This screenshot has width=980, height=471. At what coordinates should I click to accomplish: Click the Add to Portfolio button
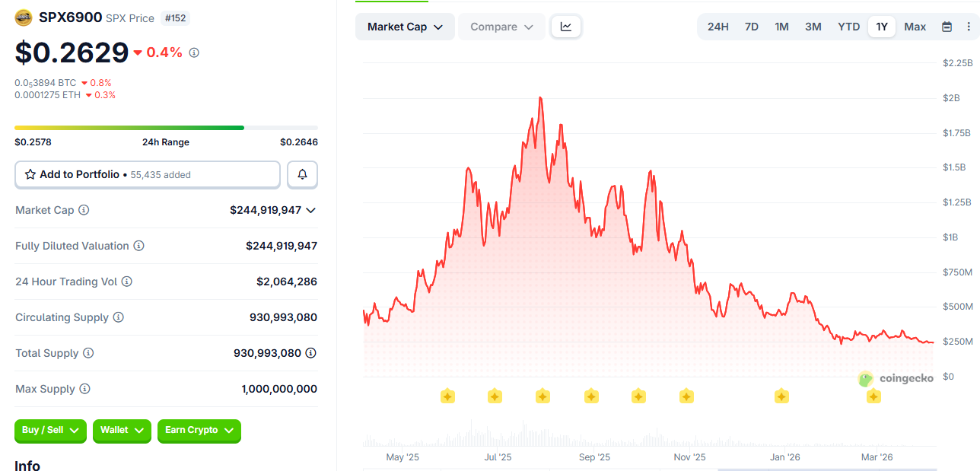[x=147, y=174]
